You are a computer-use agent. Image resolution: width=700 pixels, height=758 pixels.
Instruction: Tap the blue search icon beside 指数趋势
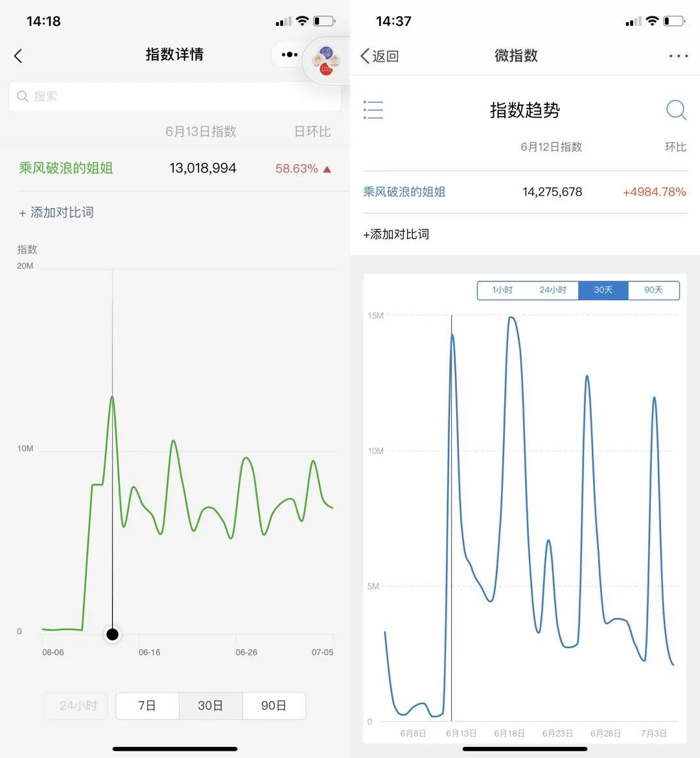[x=676, y=110]
